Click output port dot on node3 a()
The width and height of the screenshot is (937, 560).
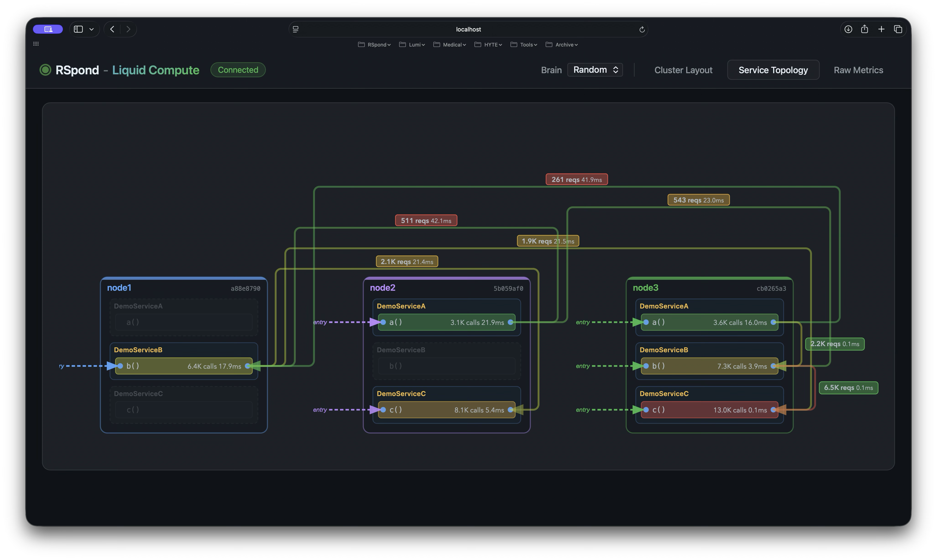[x=773, y=322]
